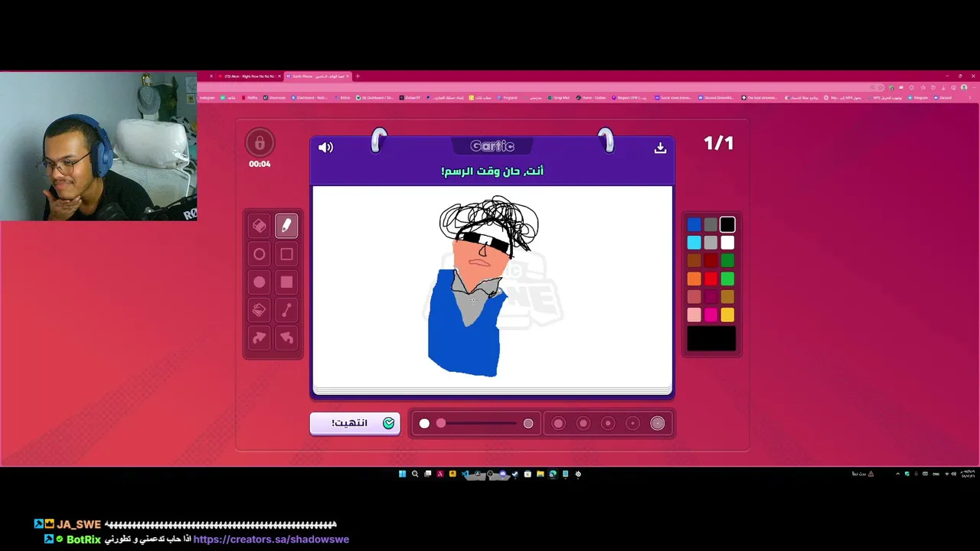Pick the bright green color swatch
Image resolution: width=980 pixels, height=551 pixels.
click(x=727, y=279)
